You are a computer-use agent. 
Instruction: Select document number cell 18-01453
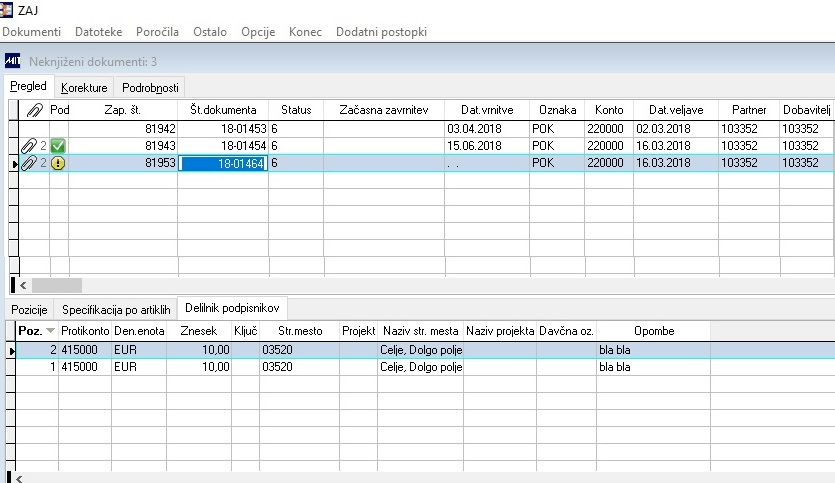(223, 129)
